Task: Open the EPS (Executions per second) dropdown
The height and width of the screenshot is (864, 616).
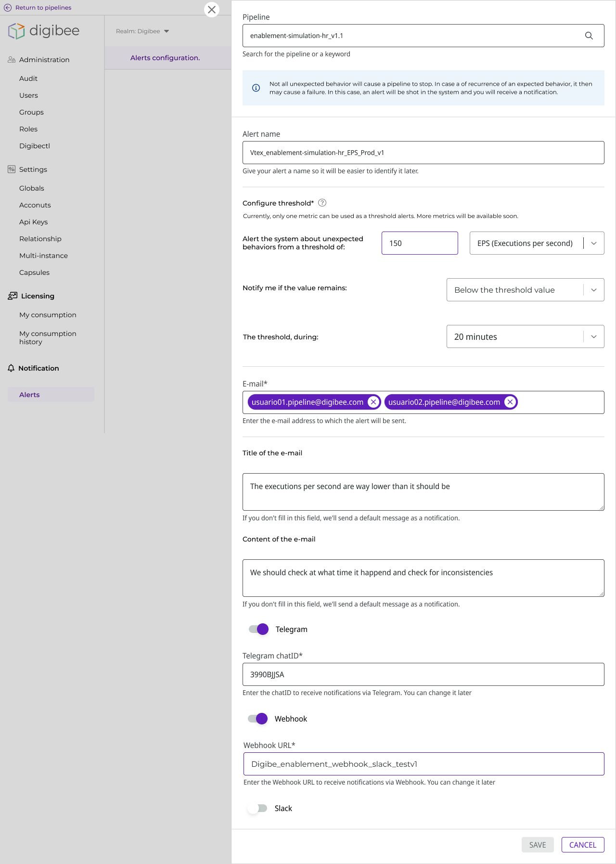Action: (x=537, y=243)
